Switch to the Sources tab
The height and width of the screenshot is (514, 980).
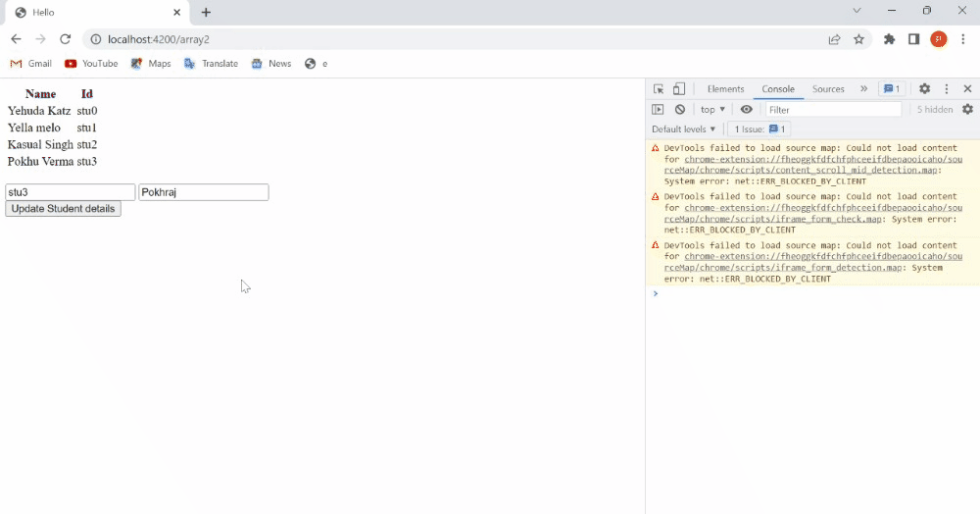tap(828, 89)
